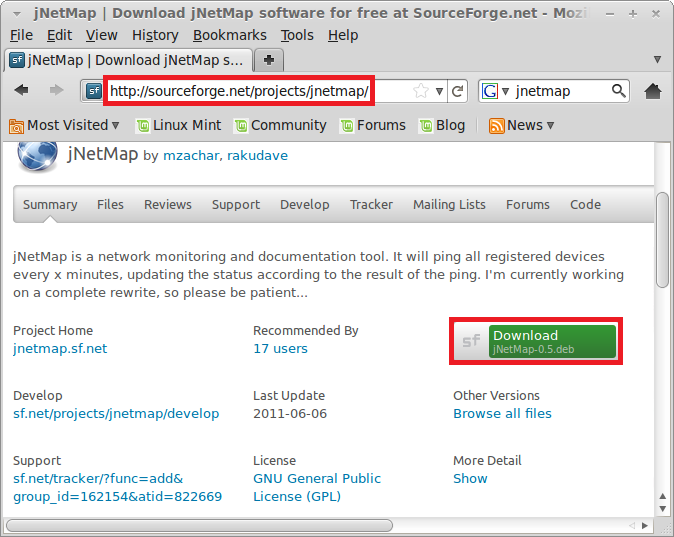Screen dimensions: 674x537
Task: Click the Community bookmark icon
Action: tap(241, 126)
